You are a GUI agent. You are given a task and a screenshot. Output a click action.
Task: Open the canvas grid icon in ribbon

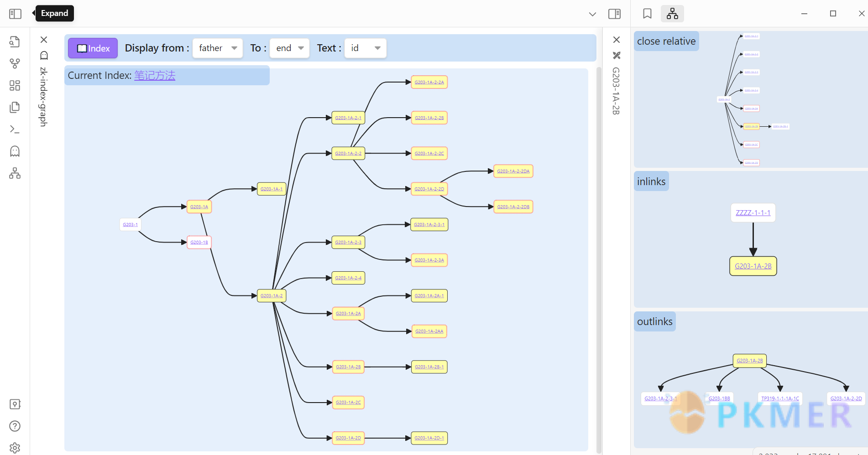point(15,85)
